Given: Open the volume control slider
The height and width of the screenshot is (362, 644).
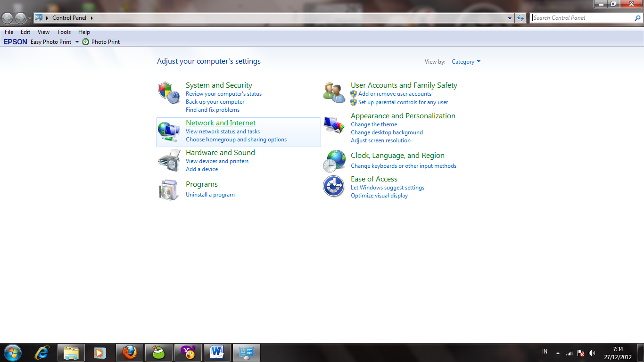Looking at the screenshot, I should pos(592,352).
